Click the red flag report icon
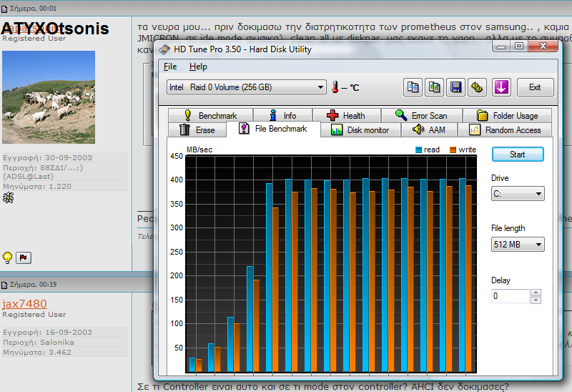 pos(24,258)
